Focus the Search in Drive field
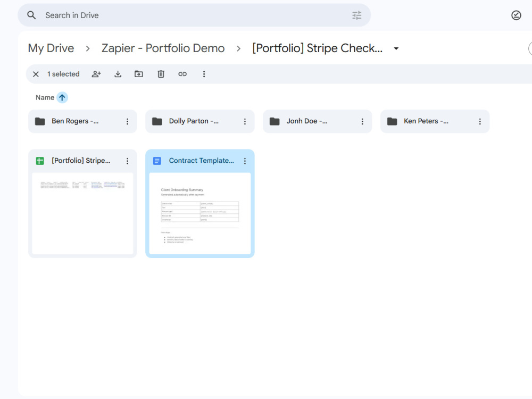The width and height of the screenshot is (532, 399). tap(194, 15)
